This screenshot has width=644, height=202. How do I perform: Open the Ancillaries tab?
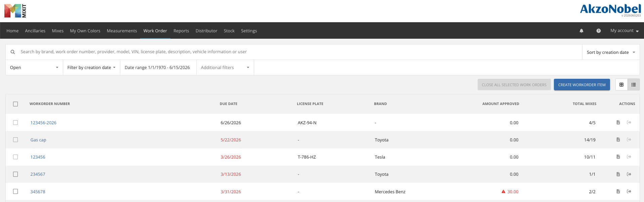(35, 31)
